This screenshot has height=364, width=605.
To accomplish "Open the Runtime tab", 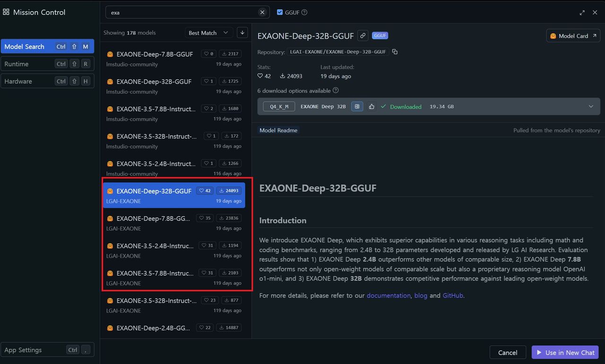I will pos(47,64).
